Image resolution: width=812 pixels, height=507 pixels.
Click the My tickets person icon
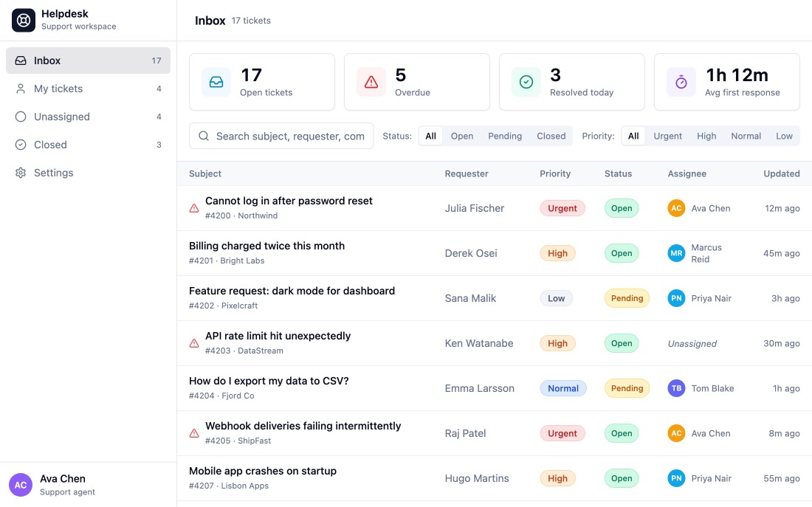coord(21,89)
